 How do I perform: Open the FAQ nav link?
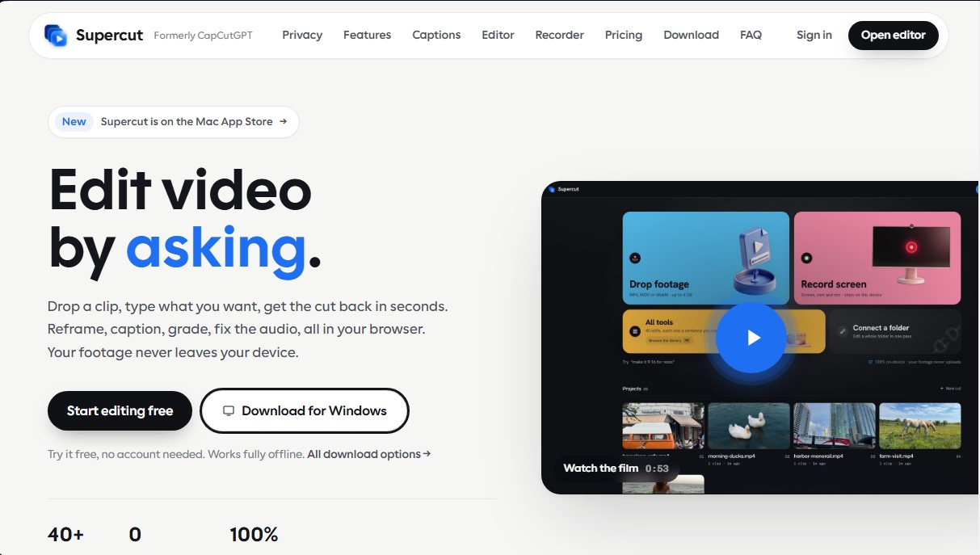point(751,35)
